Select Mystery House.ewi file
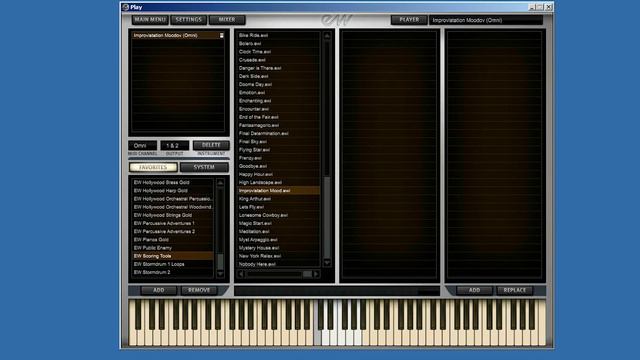640x360 pixels. coord(279,248)
